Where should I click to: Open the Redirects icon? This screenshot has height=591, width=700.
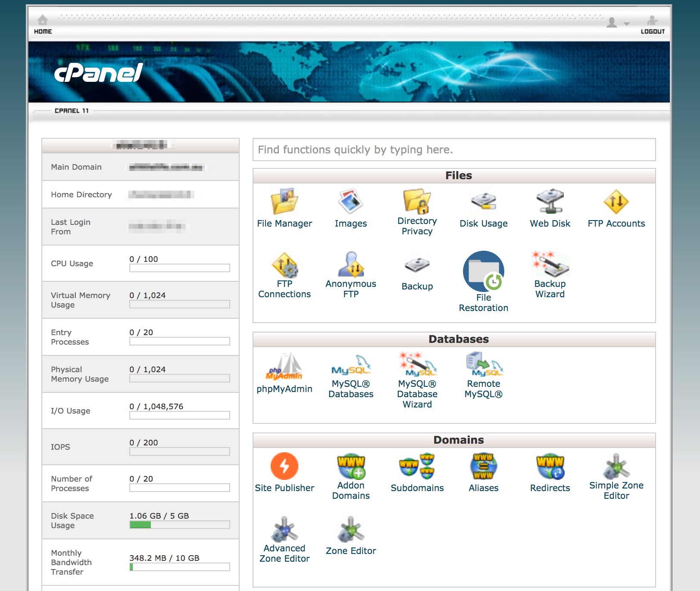550,466
